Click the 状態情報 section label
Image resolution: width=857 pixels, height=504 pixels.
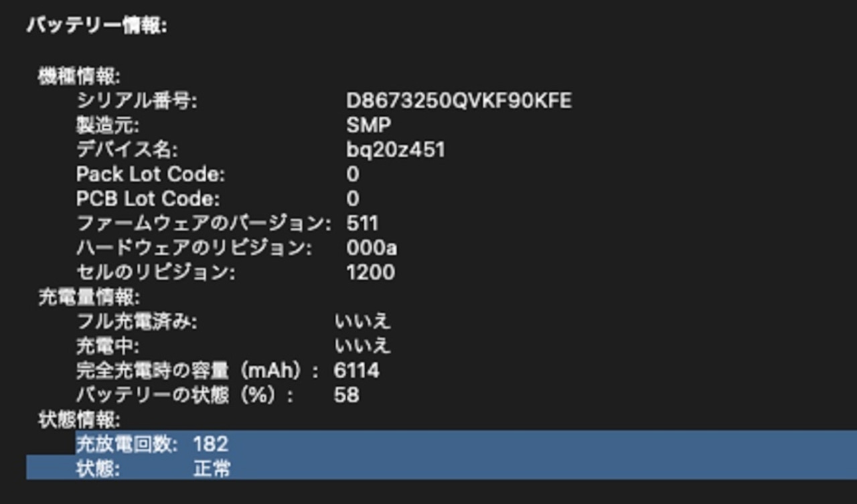pos(79,420)
